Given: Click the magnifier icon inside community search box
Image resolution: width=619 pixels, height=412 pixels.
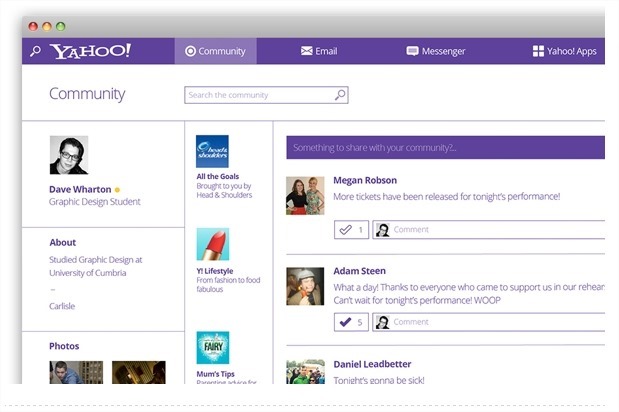Looking at the screenshot, I should (340, 95).
